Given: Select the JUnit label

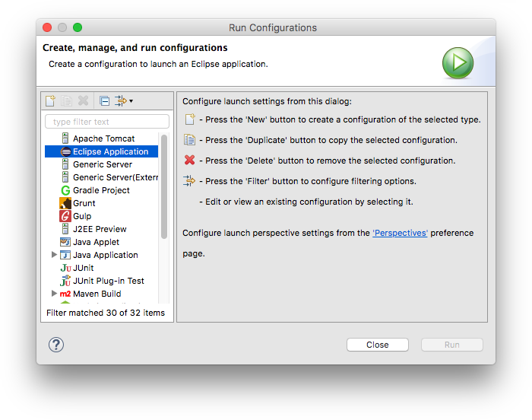Looking at the screenshot, I should (x=84, y=268).
